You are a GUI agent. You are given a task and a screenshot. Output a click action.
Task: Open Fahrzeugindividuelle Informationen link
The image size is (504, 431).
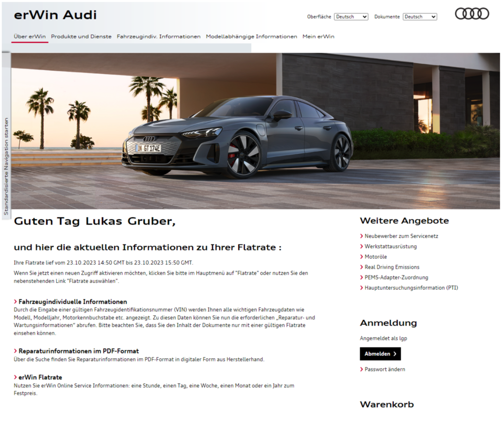[x=73, y=302]
